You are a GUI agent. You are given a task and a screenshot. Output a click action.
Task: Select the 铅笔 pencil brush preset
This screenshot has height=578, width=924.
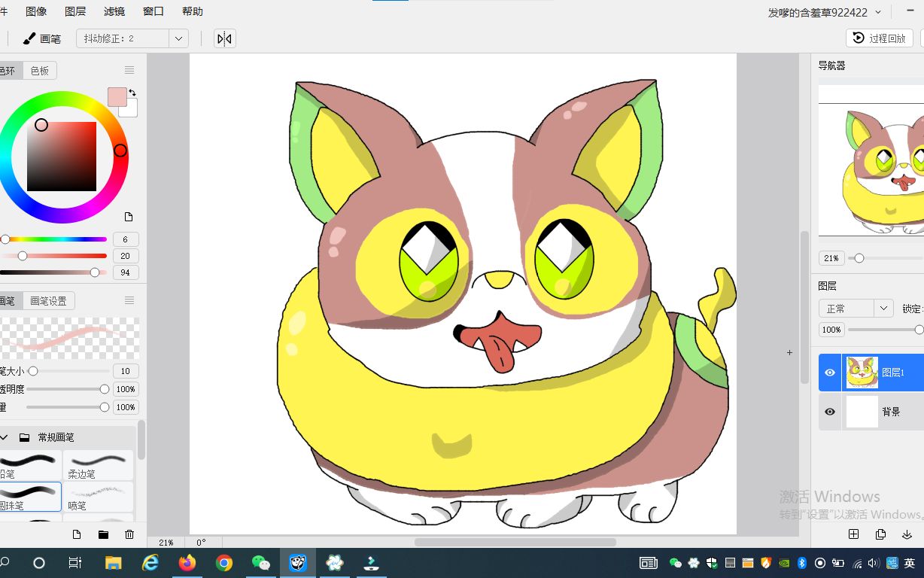click(x=30, y=465)
